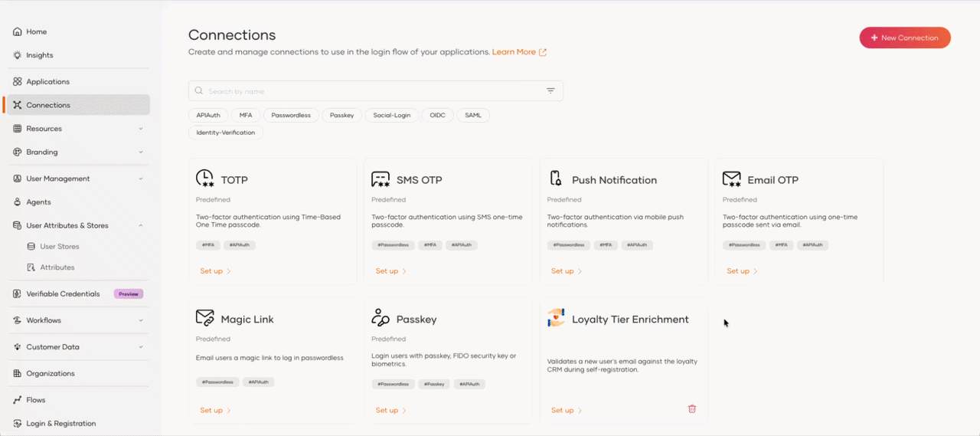Viewport: 980px width, 436px height.
Task: Set up the Passkey connection
Action: tap(390, 410)
